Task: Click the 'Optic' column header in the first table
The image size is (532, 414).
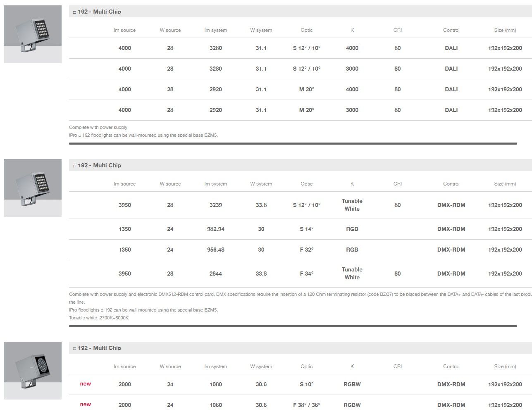Action: (x=306, y=30)
